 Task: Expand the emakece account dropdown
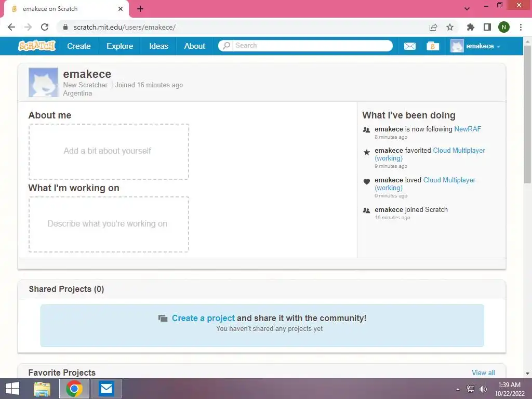point(498,46)
